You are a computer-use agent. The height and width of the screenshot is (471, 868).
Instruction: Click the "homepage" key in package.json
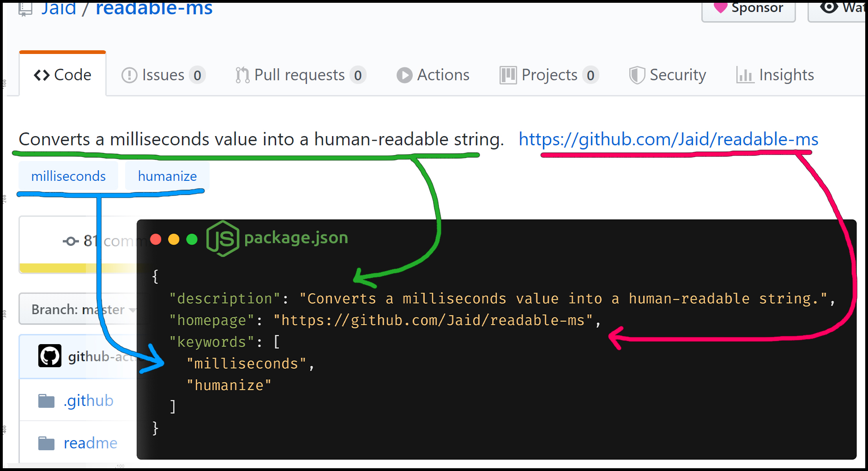coord(212,320)
